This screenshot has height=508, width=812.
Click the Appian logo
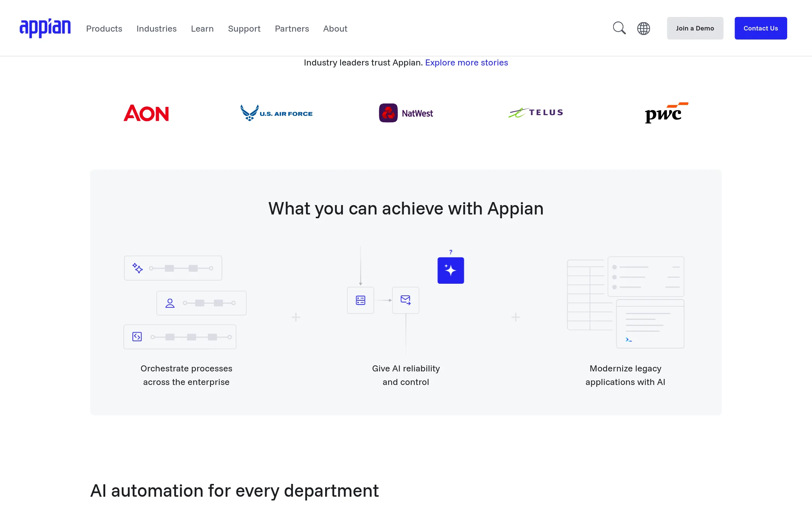[45, 28]
